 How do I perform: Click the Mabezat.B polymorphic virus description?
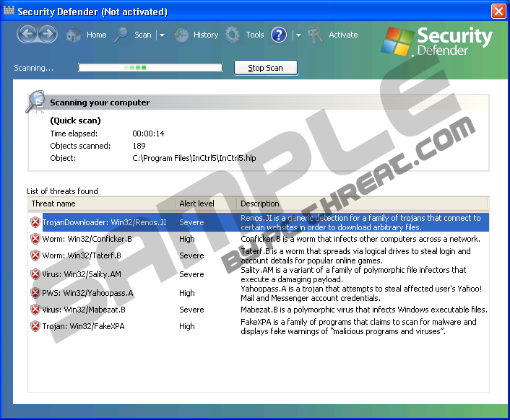tap(364, 310)
